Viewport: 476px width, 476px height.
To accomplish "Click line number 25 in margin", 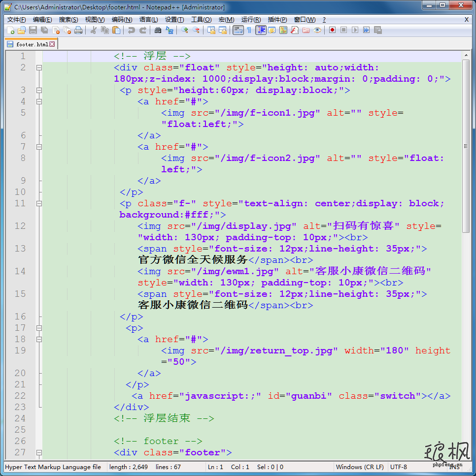I will pos(20,430).
